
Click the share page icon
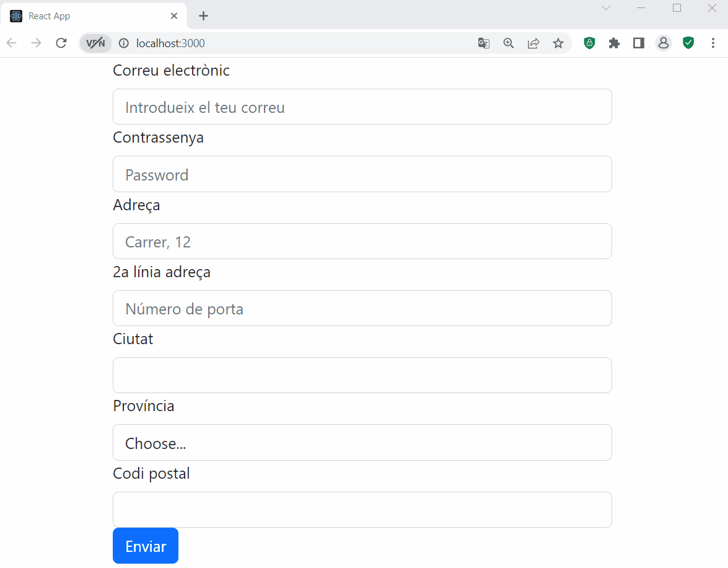click(x=533, y=43)
